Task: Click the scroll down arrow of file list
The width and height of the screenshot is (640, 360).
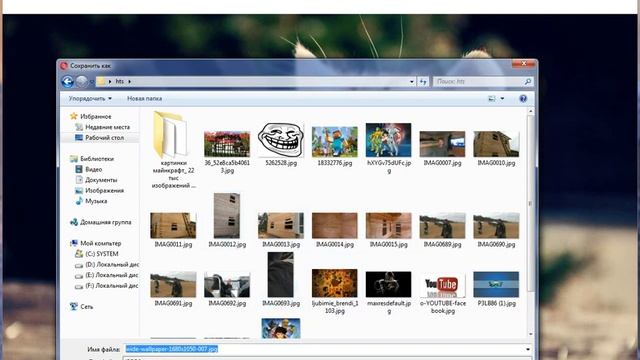Action: pos(531,334)
